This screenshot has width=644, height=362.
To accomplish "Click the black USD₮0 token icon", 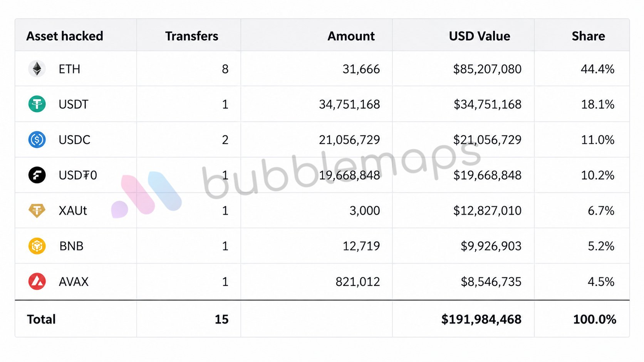I will point(37,175).
